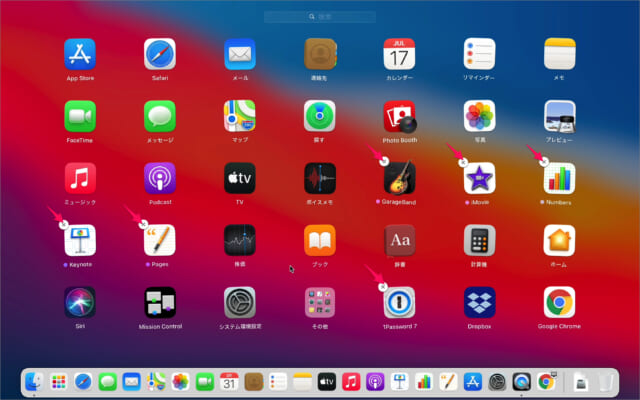Image resolution: width=640 pixels, height=400 pixels.
Task: Open the Home app
Action: click(559, 240)
